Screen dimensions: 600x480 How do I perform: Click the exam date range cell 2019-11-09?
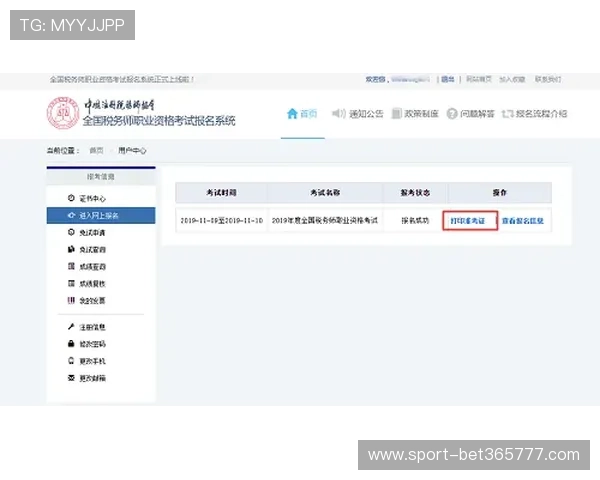click(x=222, y=220)
